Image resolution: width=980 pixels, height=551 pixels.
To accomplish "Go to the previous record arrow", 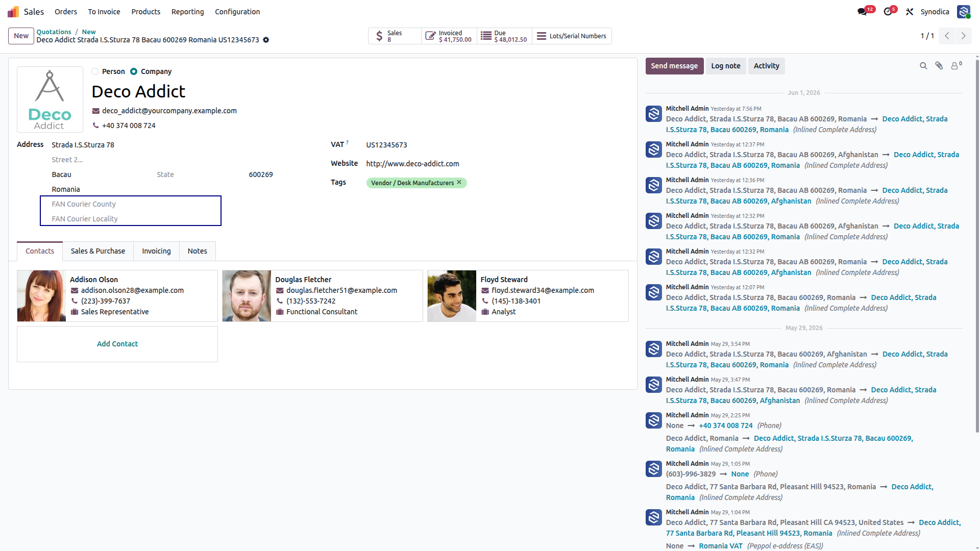I will point(947,36).
